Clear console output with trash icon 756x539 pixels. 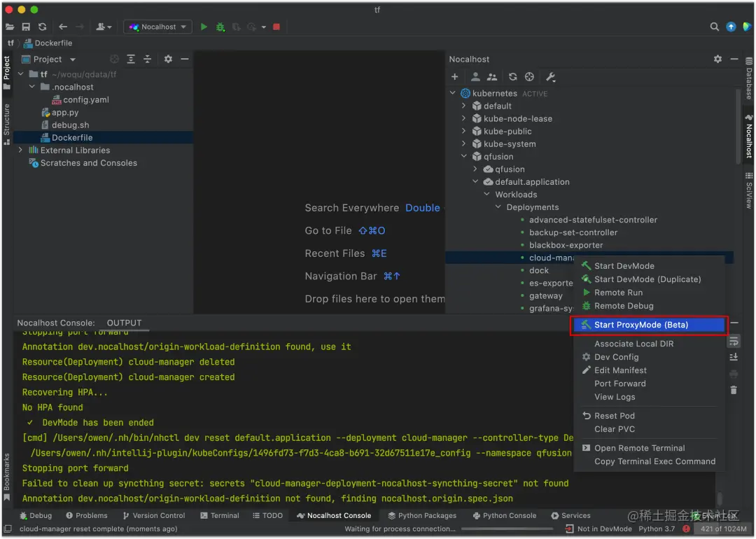[x=734, y=390]
